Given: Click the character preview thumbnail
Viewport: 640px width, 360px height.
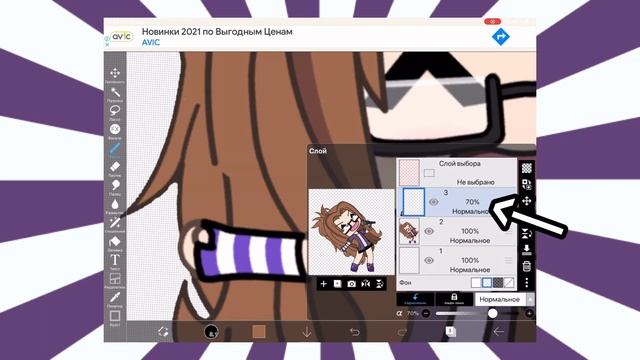Looking at the screenshot, I should [352, 232].
